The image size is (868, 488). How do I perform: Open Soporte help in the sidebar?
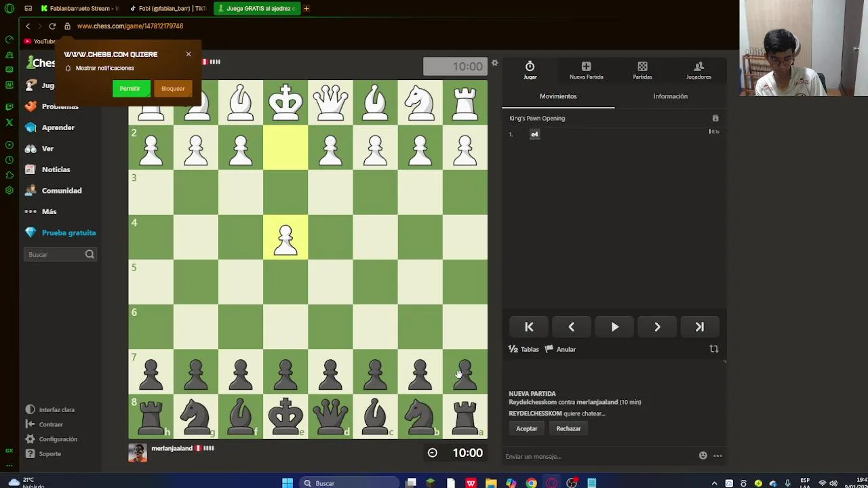43,453
